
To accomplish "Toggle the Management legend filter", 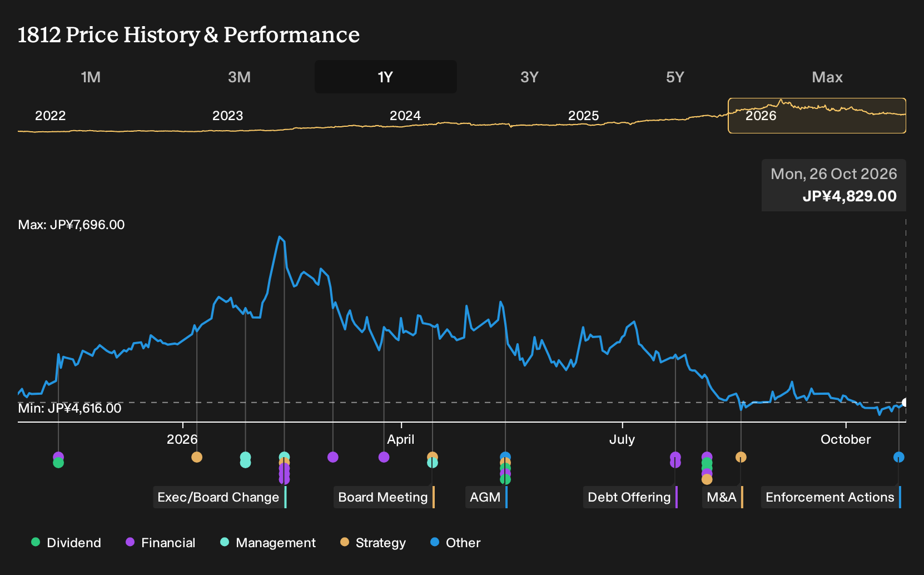I will [x=268, y=543].
